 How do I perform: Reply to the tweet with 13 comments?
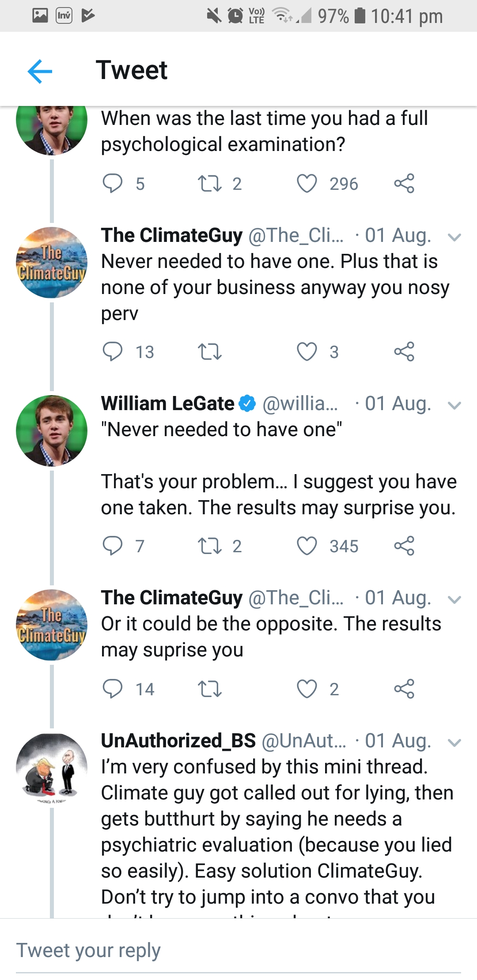113,352
